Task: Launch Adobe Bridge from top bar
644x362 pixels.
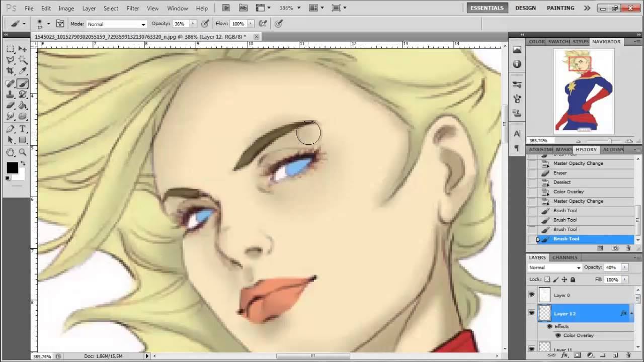Action: point(226,8)
